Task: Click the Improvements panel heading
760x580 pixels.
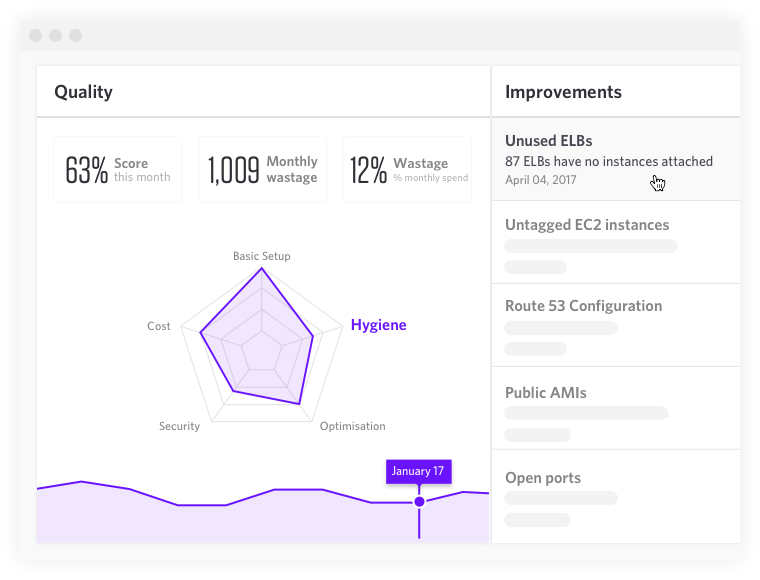Action: [563, 92]
